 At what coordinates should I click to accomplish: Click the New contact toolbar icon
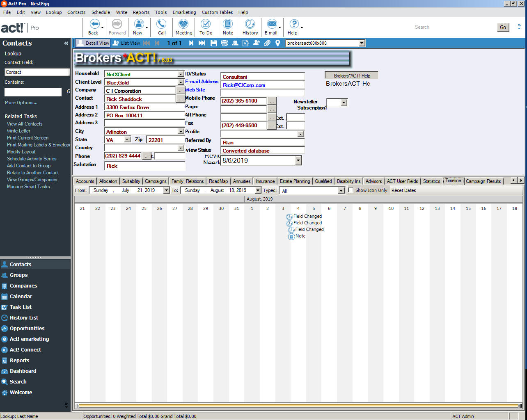click(139, 24)
